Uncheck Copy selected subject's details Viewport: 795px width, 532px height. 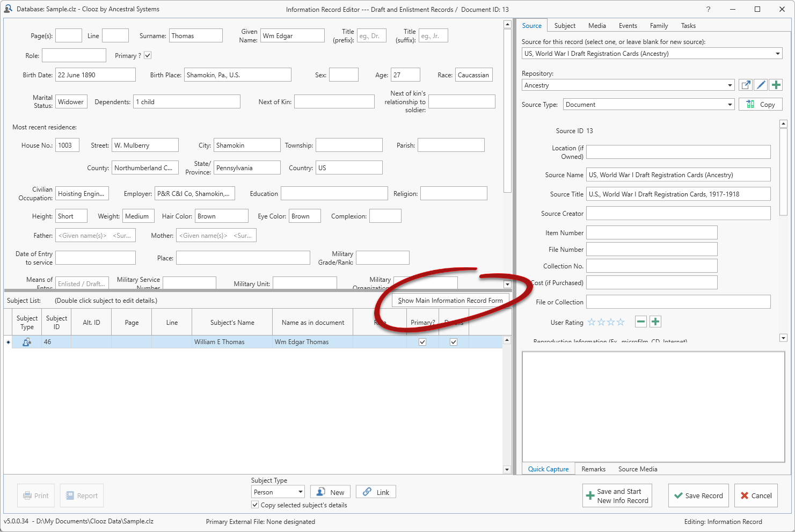pyautogui.click(x=255, y=505)
